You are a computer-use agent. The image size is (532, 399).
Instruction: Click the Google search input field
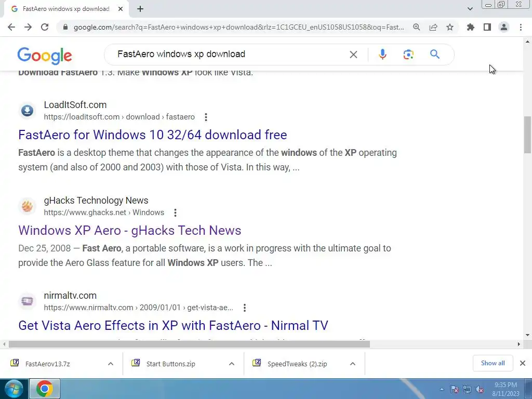tap(231, 54)
